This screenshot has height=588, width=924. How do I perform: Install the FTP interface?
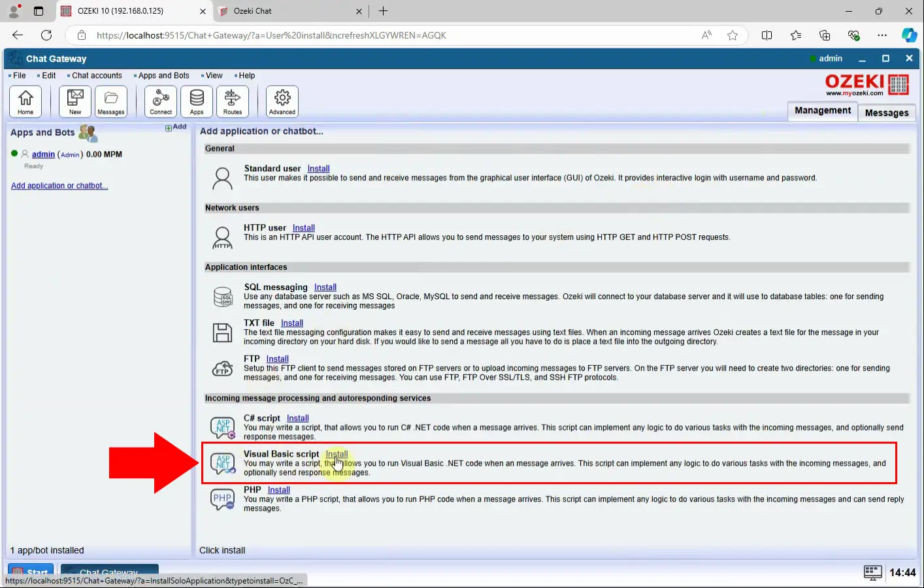click(277, 359)
